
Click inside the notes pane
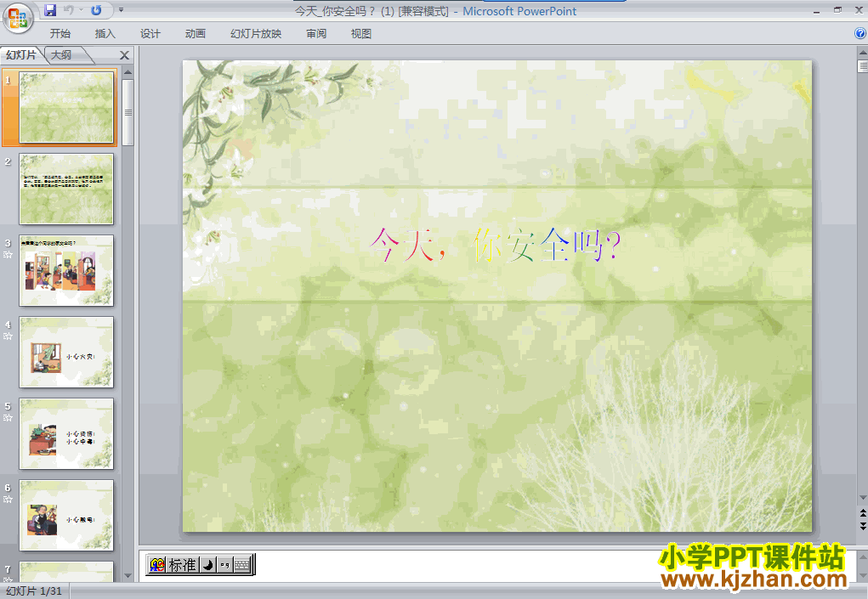[497, 565]
